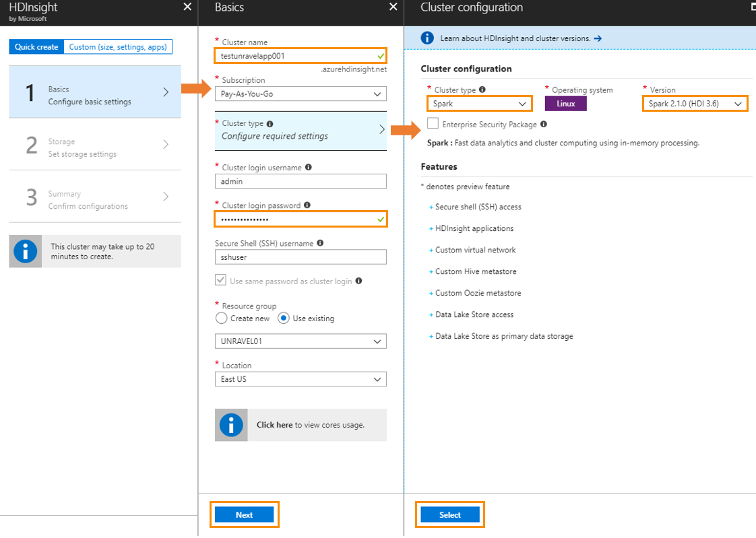Click info icon next to Cluster type in Basics
This screenshot has width=756, height=538.
coord(270,124)
